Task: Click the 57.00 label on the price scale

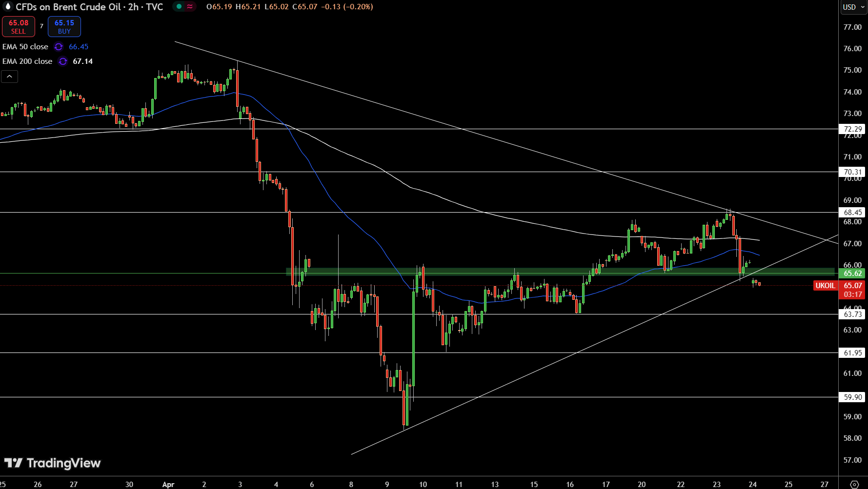Action: pyautogui.click(x=853, y=460)
